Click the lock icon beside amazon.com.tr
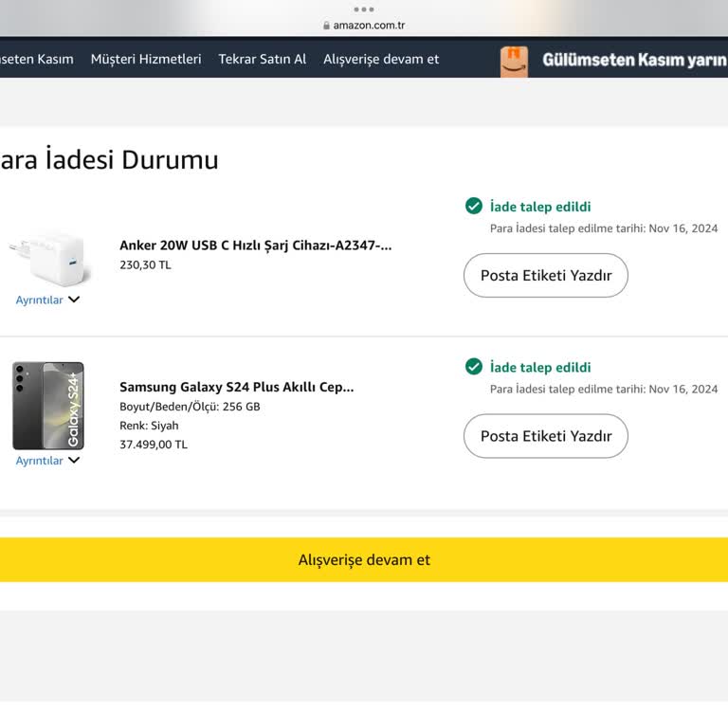This screenshot has height=728, width=728. pos(326,25)
